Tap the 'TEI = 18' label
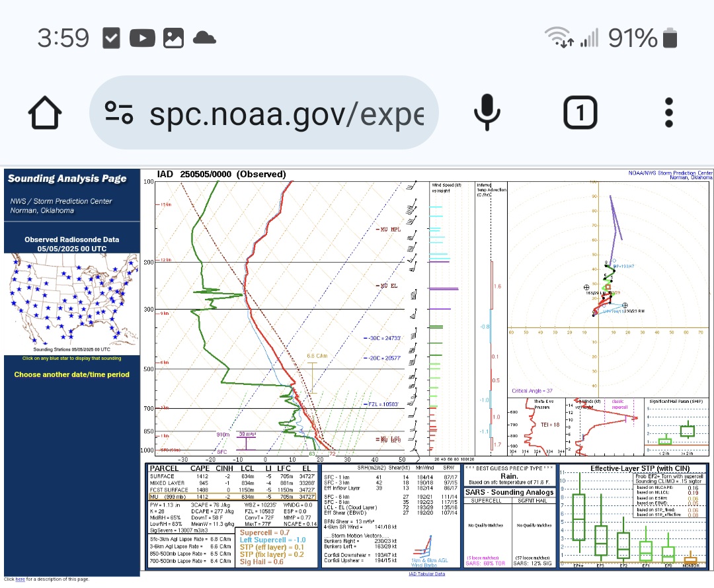This screenshot has height=588, width=714. (x=549, y=425)
